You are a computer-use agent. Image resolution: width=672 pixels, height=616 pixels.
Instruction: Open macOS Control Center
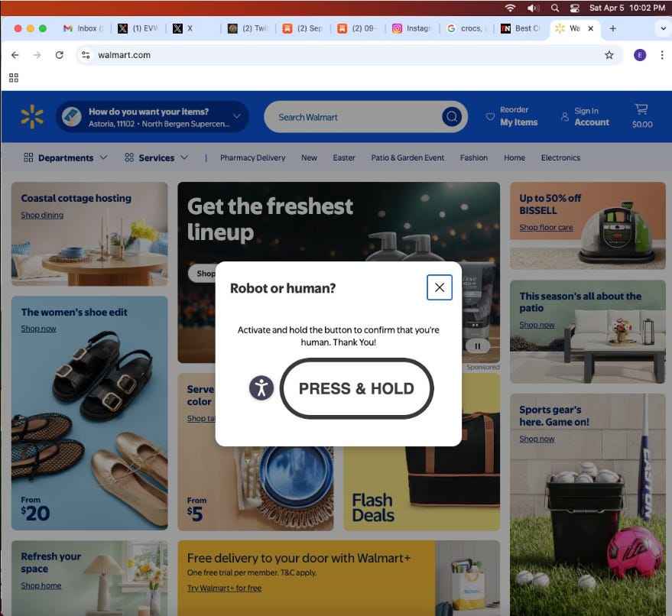[575, 8]
